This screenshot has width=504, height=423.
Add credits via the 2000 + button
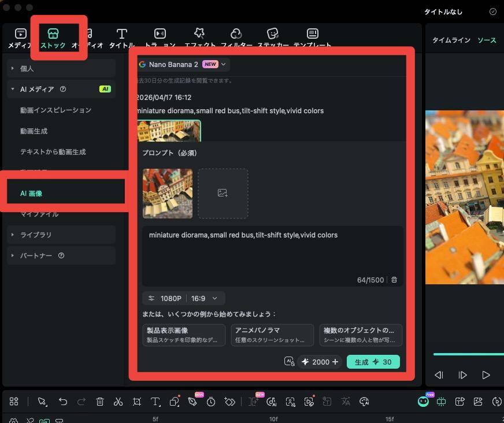[320, 362]
